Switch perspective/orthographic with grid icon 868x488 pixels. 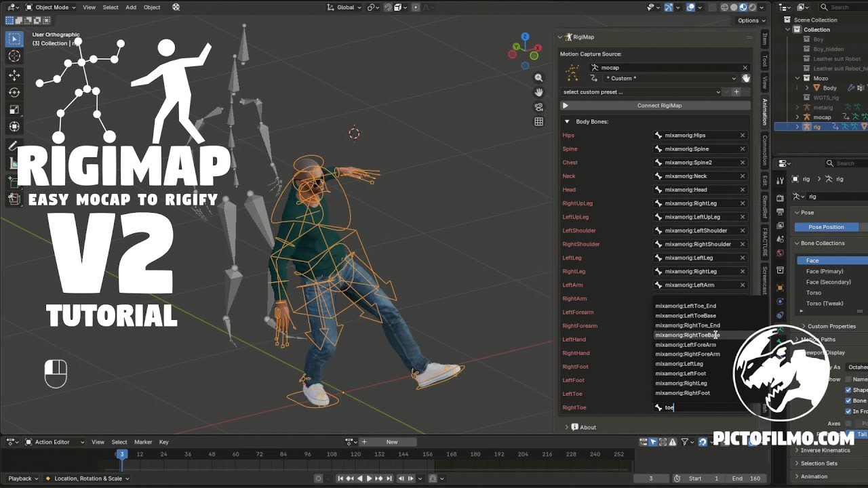pyautogui.click(x=538, y=122)
